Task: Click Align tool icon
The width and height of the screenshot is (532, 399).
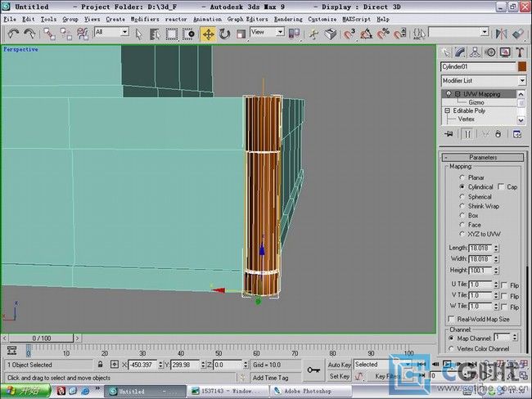Action: tap(518, 34)
